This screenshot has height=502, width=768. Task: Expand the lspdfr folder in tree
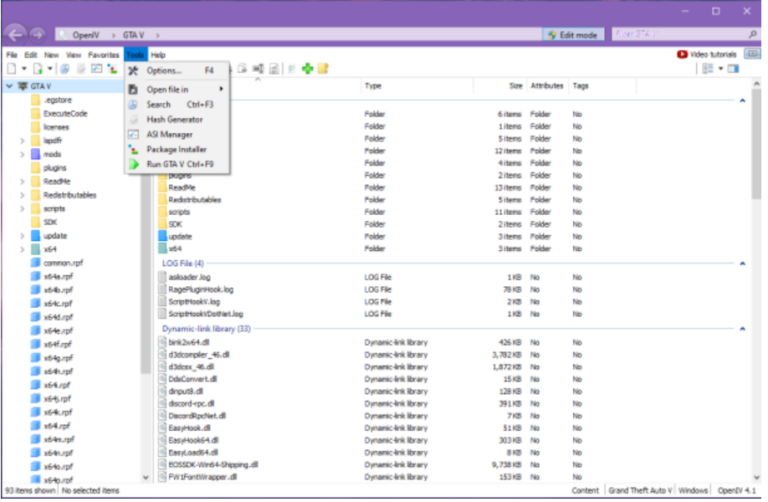(22, 141)
